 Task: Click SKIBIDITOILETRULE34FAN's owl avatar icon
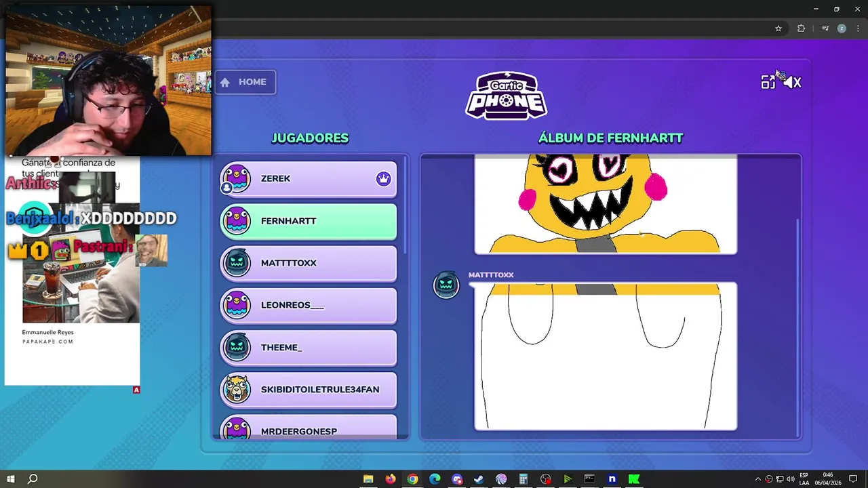coord(237,389)
